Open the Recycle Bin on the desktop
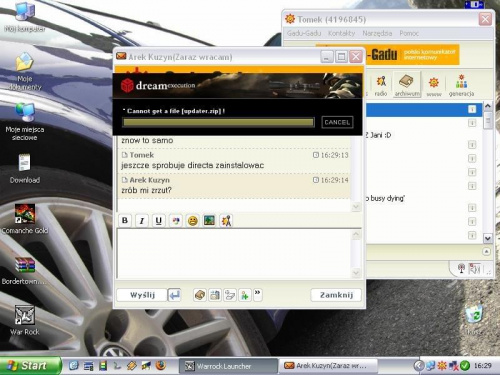This screenshot has width=500, height=375. click(474, 319)
